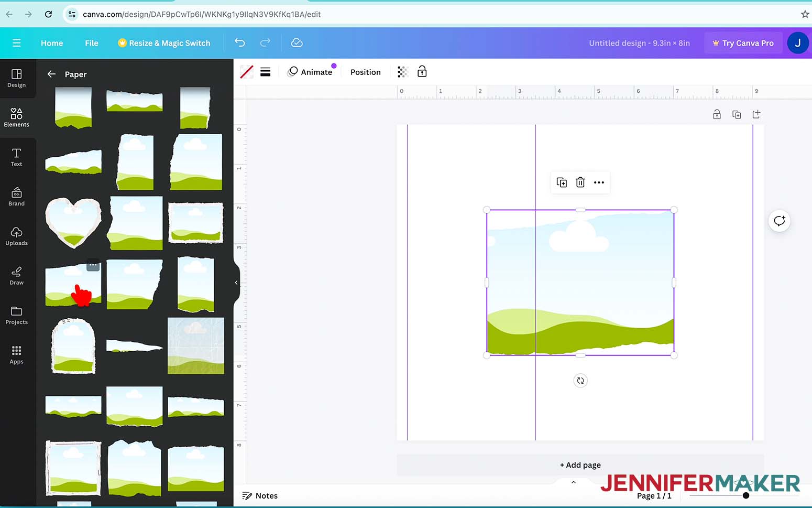Open the comment bubble button

(780, 221)
